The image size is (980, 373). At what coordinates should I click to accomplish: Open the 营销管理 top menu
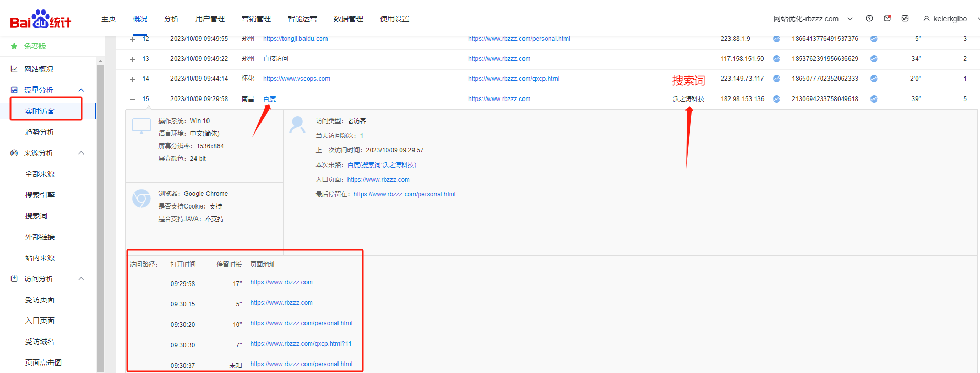[256, 19]
